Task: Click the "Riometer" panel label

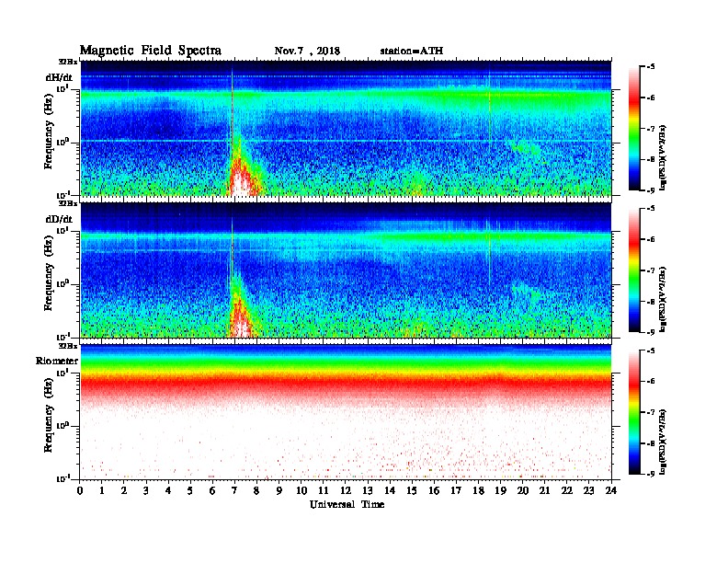Action: (x=57, y=361)
